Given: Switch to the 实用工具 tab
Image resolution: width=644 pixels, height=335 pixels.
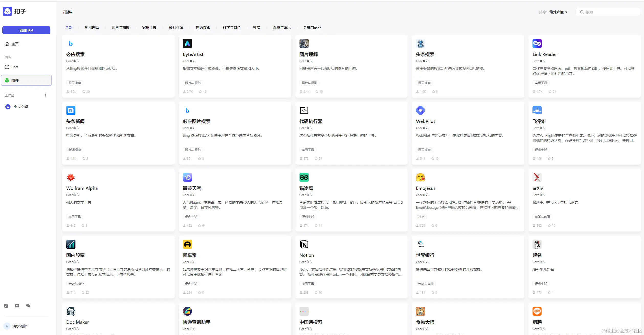Looking at the screenshot, I should coord(149,27).
